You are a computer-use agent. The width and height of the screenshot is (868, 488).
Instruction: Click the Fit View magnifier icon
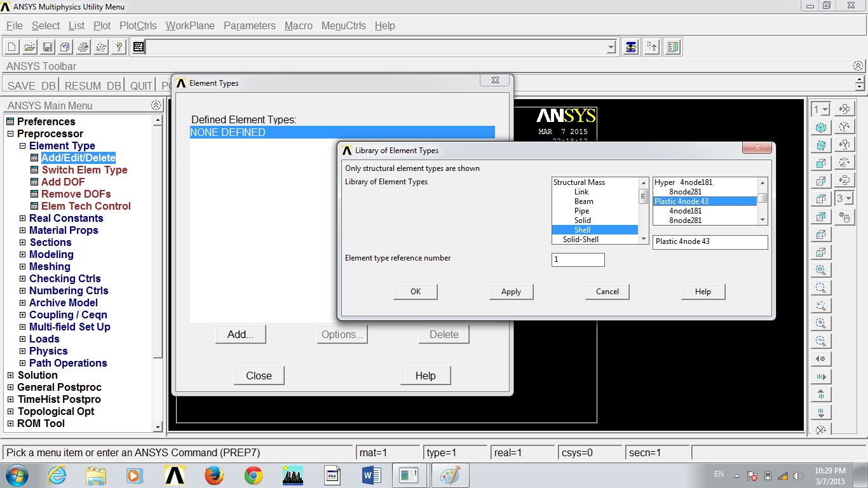(x=821, y=269)
